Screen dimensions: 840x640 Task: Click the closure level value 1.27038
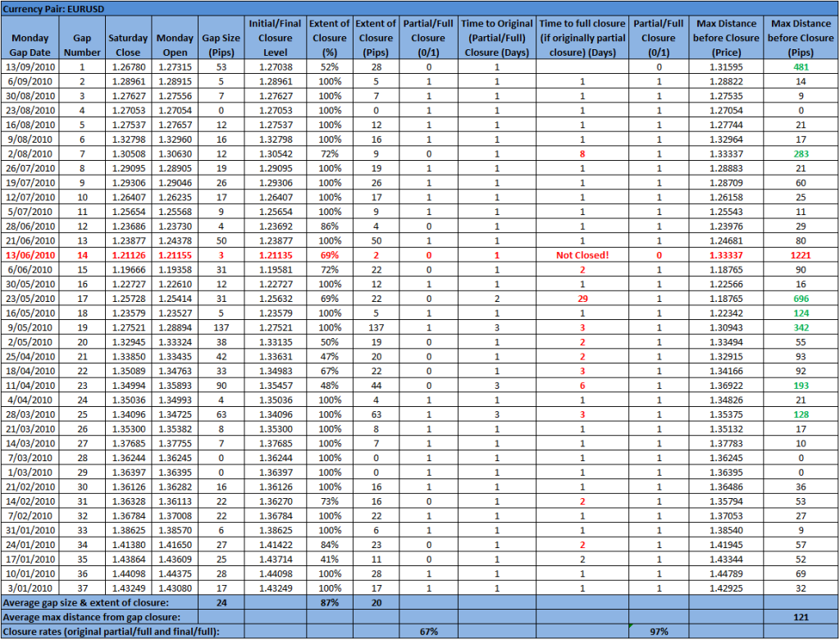276,67
